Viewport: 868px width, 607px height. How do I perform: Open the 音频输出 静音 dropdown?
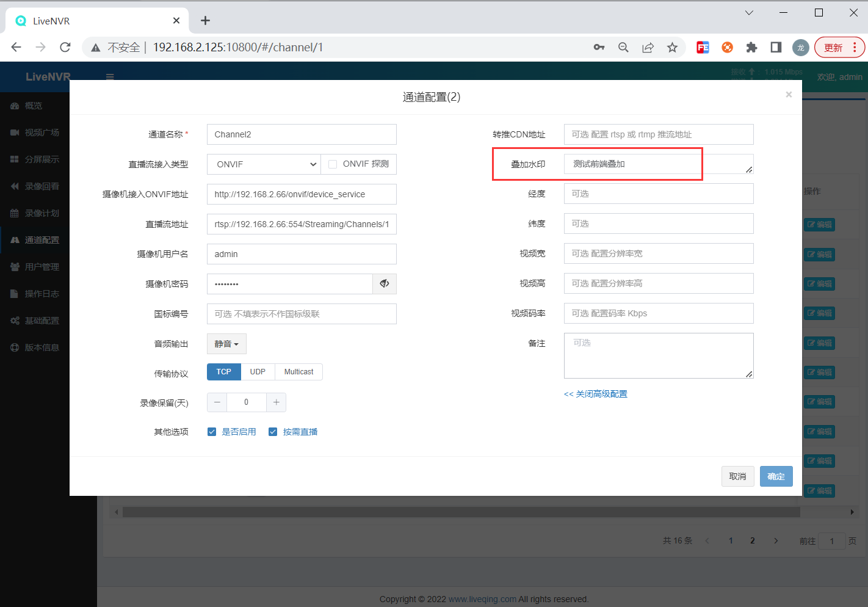point(226,344)
